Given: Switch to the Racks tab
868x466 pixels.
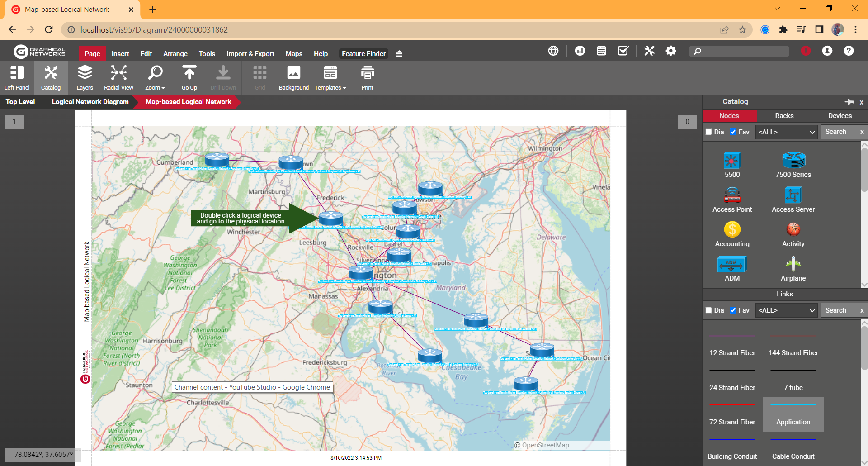Looking at the screenshot, I should pos(784,116).
